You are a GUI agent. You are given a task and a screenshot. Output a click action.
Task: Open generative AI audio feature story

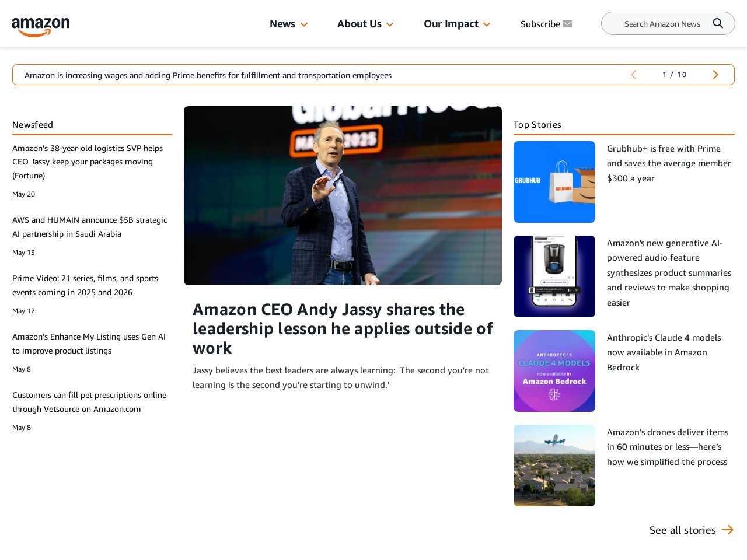click(x=669, y=272)
